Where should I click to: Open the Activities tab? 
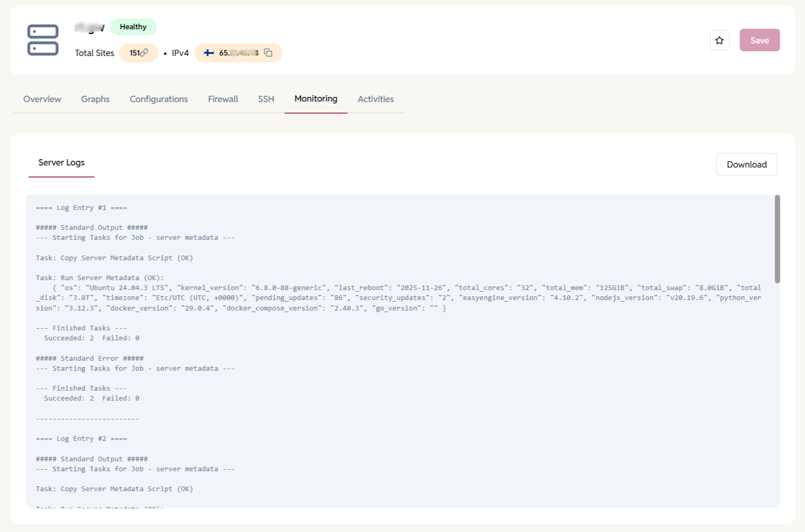point(376,99)
